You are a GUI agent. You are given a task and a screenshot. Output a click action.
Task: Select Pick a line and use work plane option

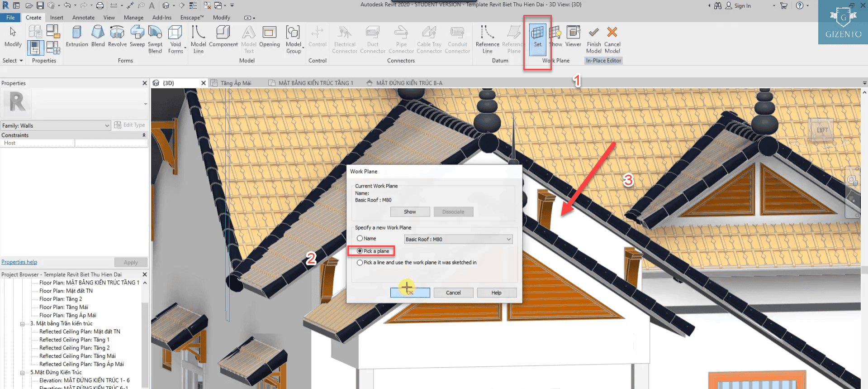[360, 263]
